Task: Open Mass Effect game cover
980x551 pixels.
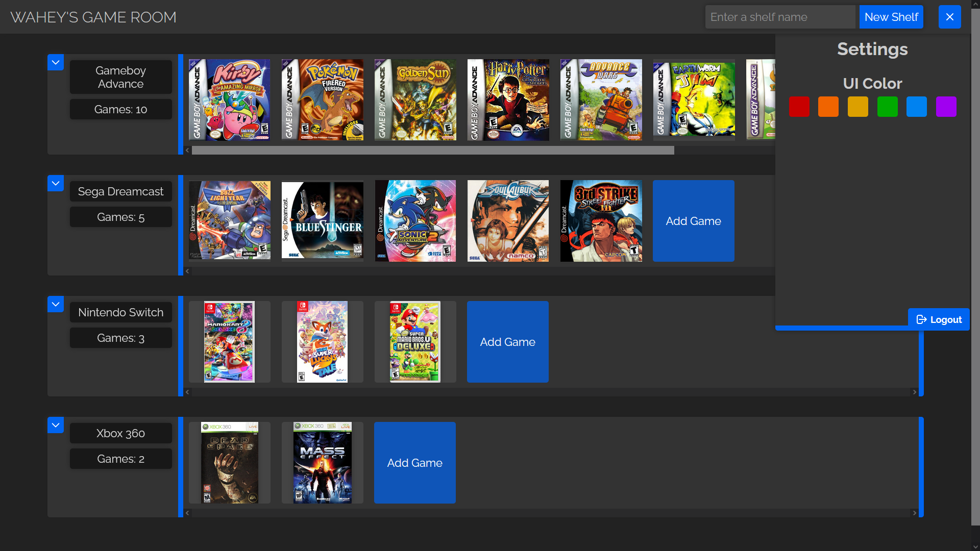Action: tap(323, 463)
